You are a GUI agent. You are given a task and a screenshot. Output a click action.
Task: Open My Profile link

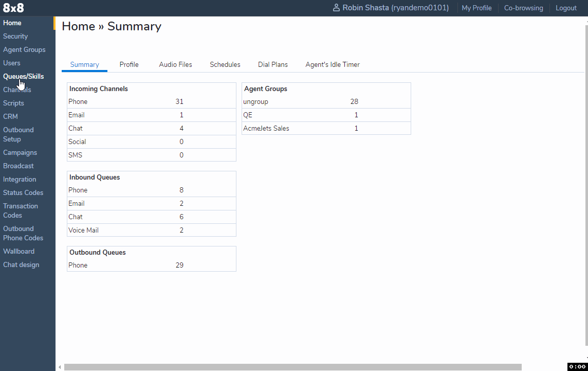pos(476,8)
